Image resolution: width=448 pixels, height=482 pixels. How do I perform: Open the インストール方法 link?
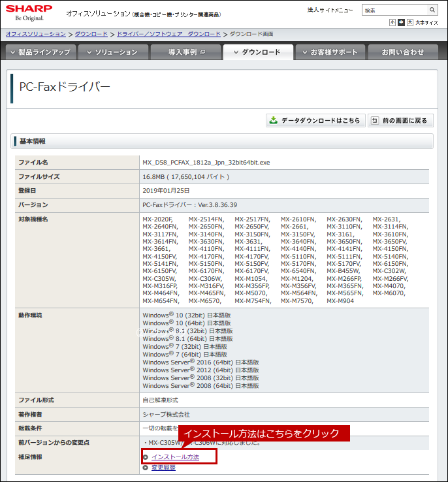(x=175, y=457)
